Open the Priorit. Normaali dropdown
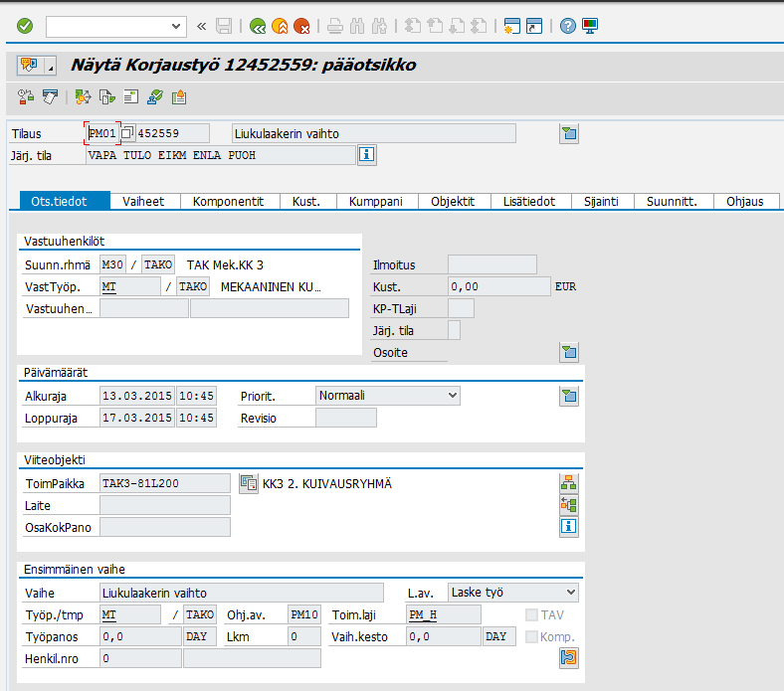The width and height of the screenshot is (784, 691). [x=387, y=396]
